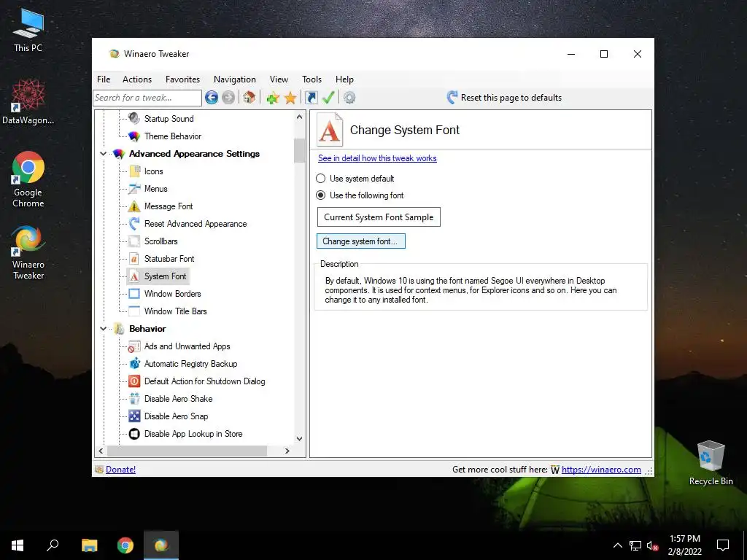Open the Windows Start menu

pyautogui.click(x=18, y=545)
